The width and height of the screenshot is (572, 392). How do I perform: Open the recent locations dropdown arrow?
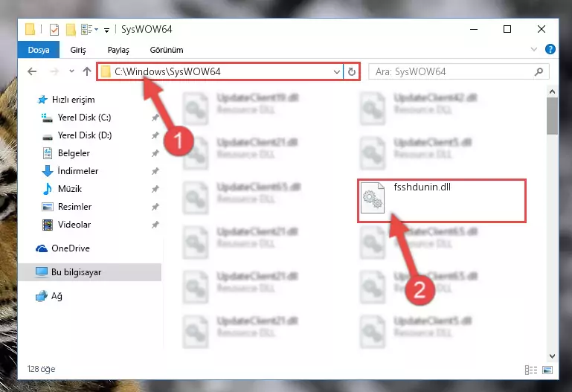point(71,71)
